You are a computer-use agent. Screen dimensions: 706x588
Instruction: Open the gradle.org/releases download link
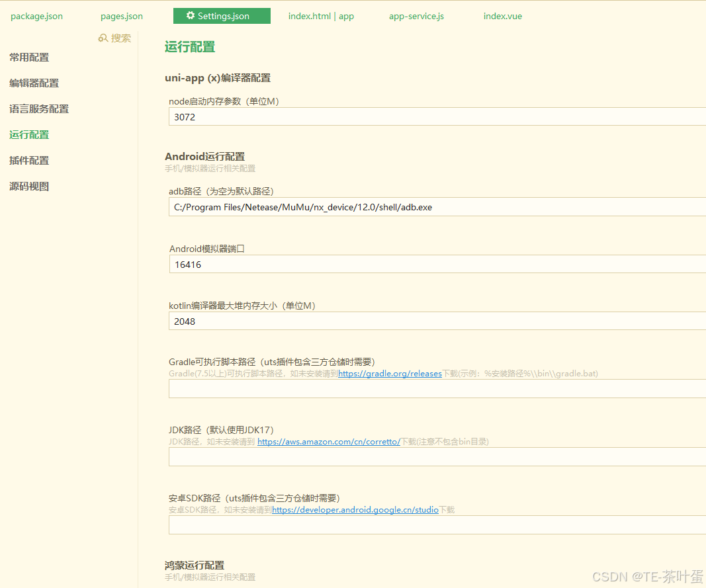click(x=390, y=373)
